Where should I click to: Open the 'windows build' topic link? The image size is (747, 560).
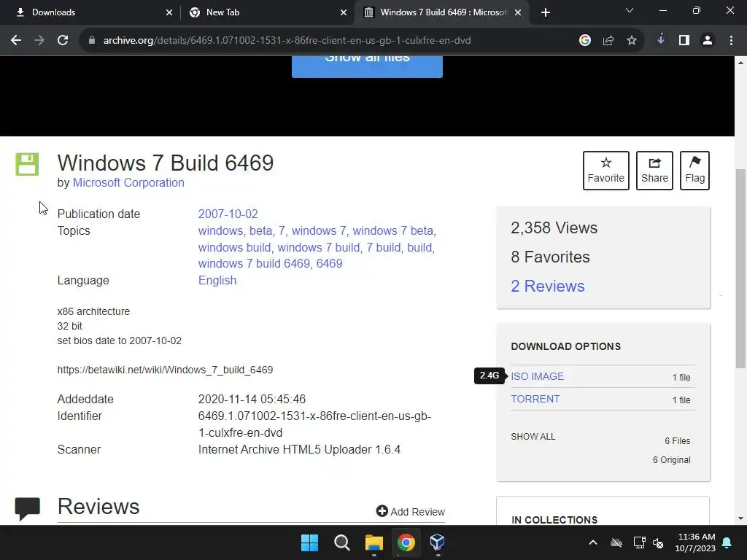coord(234,248)
